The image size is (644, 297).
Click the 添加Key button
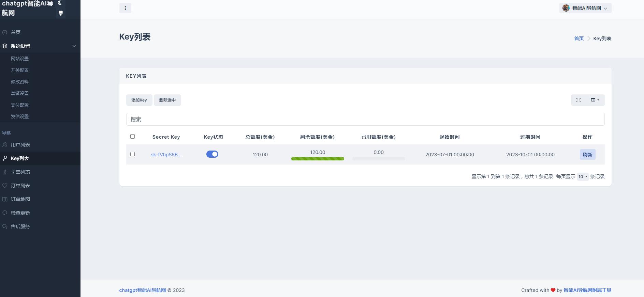pos(139,100)
